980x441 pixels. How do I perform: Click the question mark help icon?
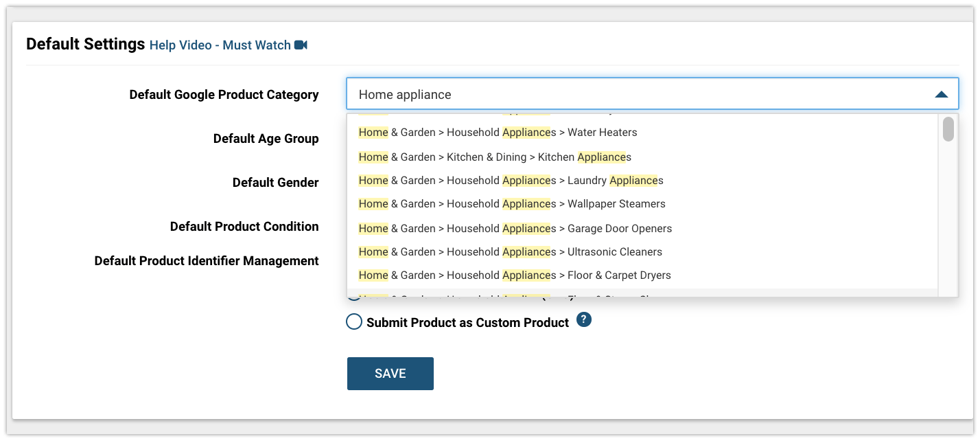[x=584, y=319]
